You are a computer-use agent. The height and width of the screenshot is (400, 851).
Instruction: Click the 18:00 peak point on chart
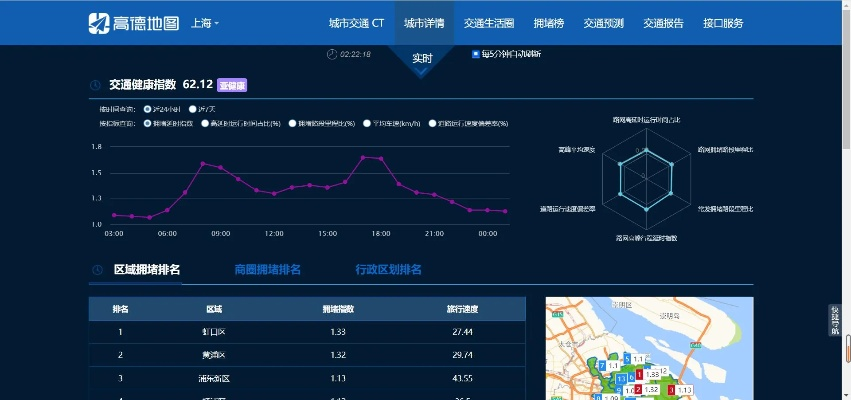coord(381,158)
